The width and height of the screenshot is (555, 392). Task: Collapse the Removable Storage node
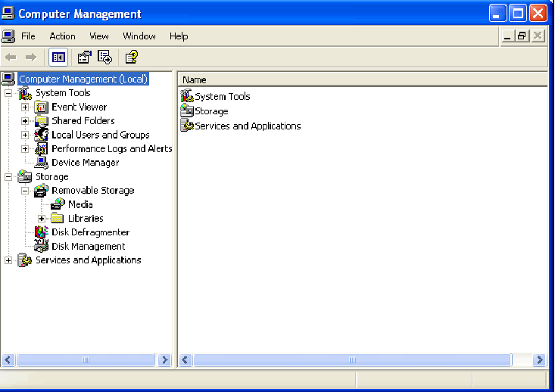pos(25,191)
